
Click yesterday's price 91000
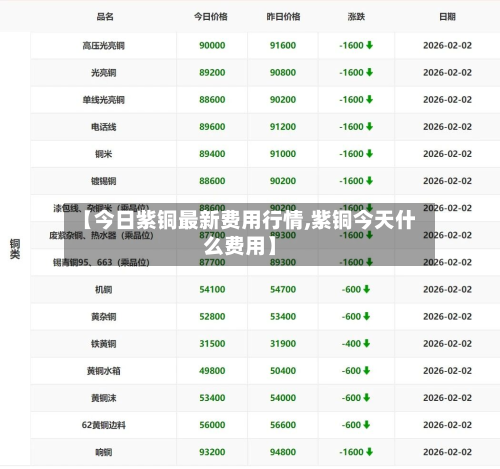coord(283,154)
